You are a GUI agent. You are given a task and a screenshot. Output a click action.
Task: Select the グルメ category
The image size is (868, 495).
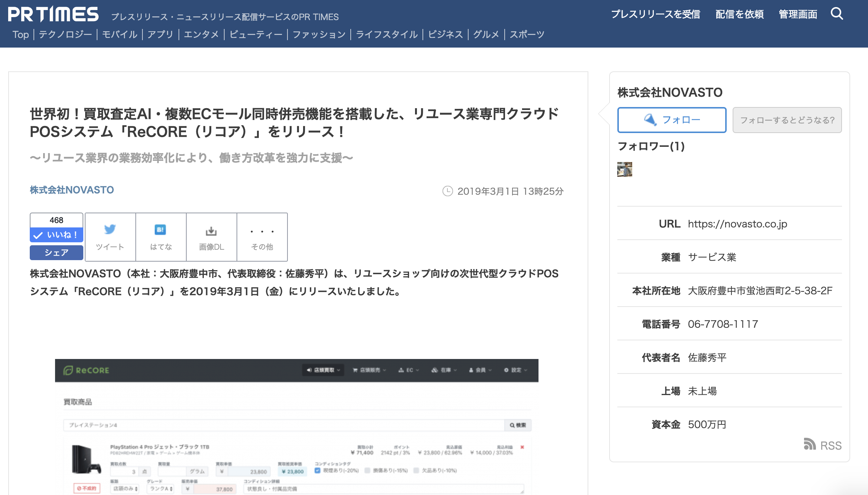point(486,35)
